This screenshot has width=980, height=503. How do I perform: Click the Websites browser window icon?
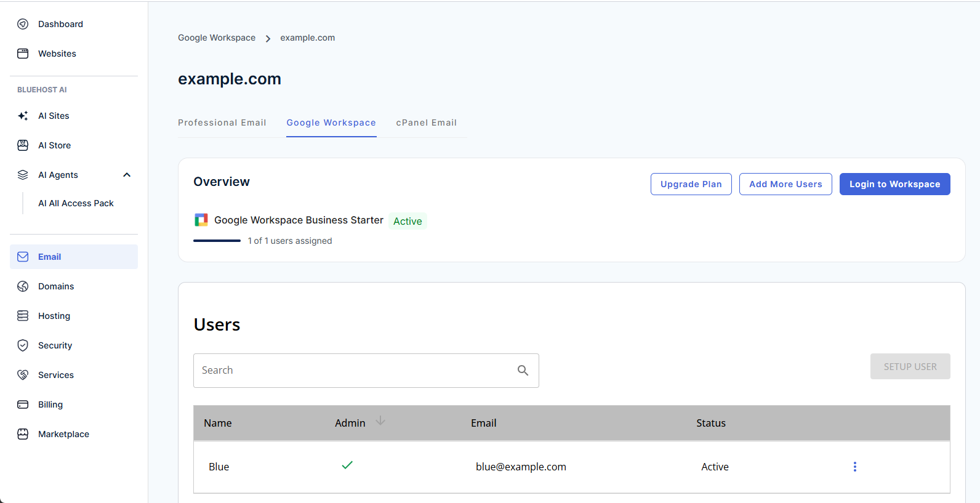[x=23, y=54]
